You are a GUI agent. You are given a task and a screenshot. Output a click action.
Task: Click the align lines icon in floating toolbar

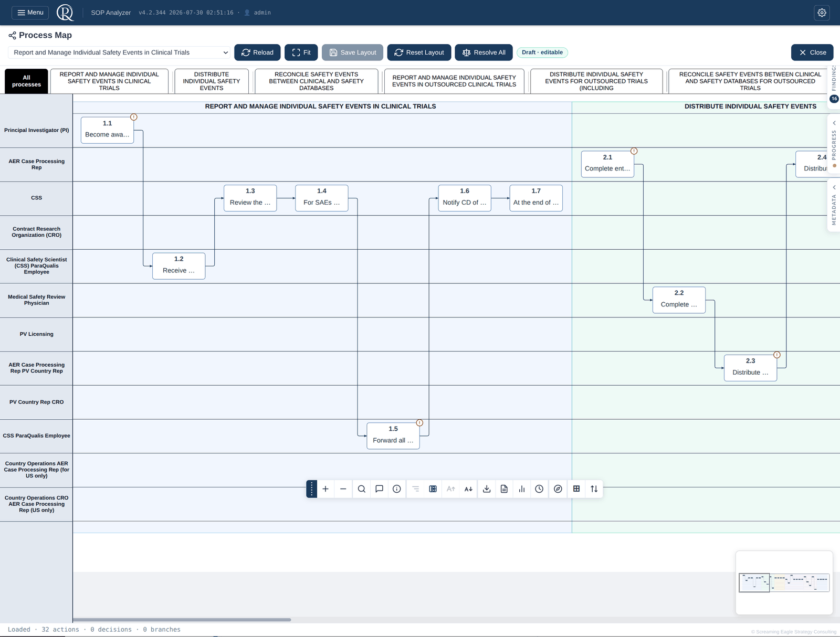415,489
